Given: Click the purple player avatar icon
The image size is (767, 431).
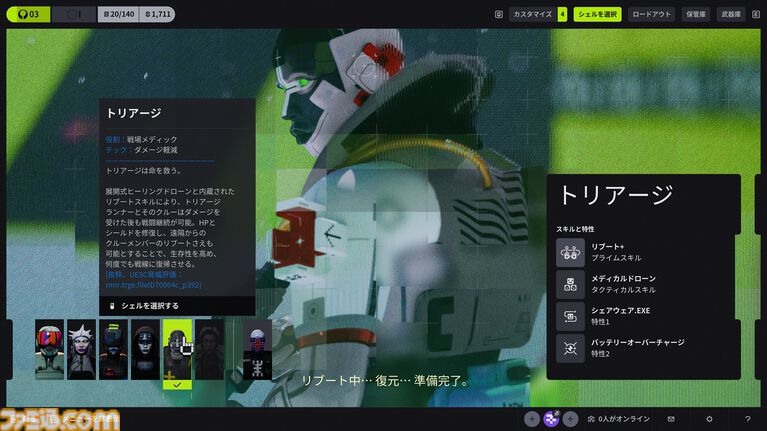Looking at the screenshot, I should [551, 419].
